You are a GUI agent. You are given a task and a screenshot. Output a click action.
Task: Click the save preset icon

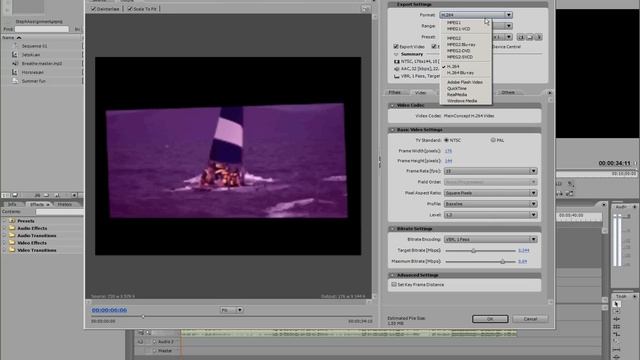coord(521,37)
